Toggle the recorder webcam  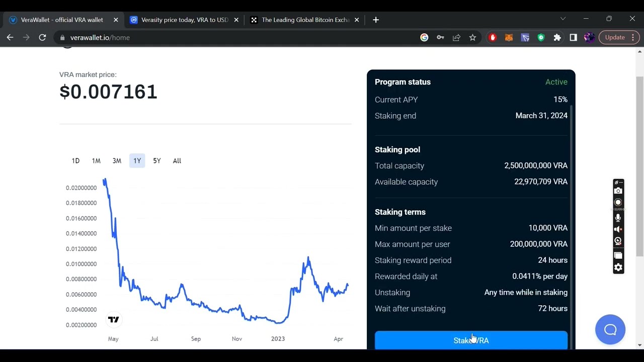point(618,241)
